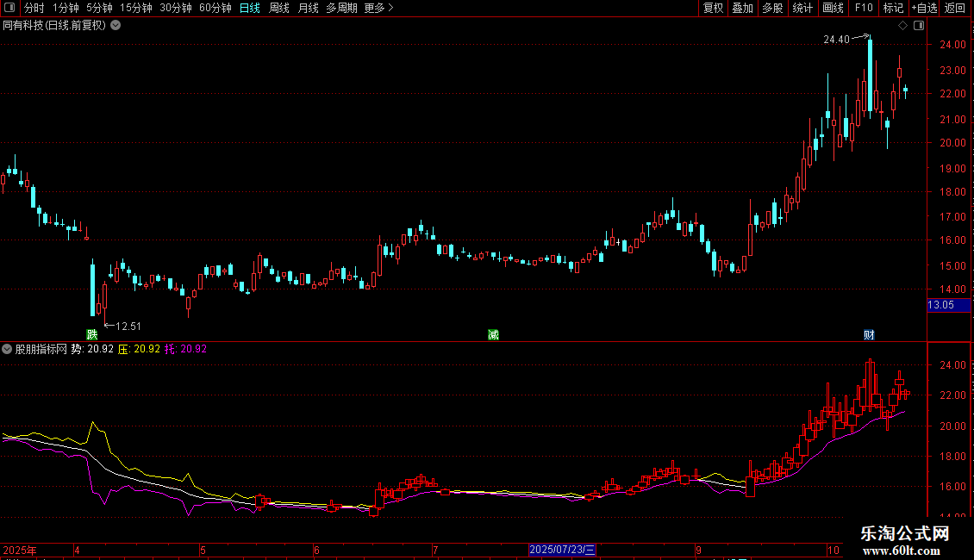
Task: Open F10 company information
Action: pos(864,8)
